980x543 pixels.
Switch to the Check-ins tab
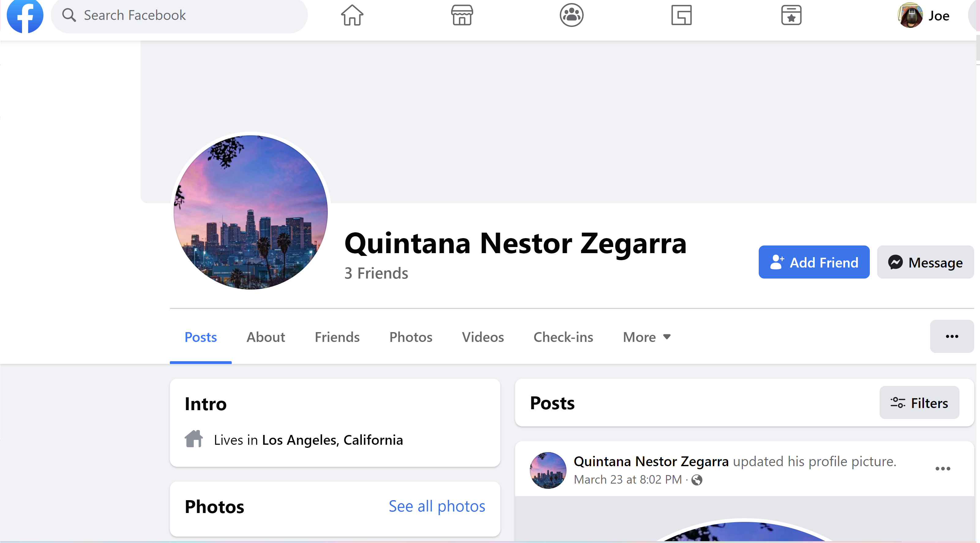563,337
